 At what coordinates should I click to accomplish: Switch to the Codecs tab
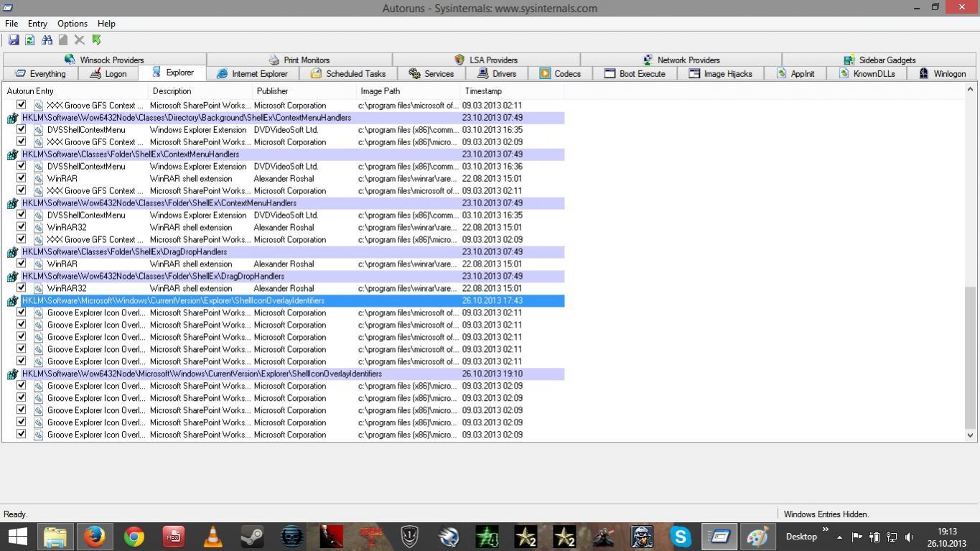(x=560, y=73)
